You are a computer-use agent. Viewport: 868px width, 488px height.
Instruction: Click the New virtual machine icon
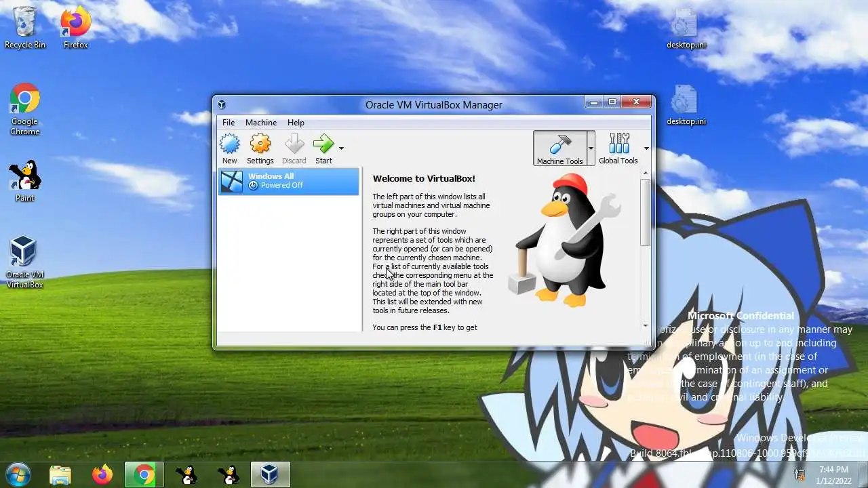pos(230,148)
